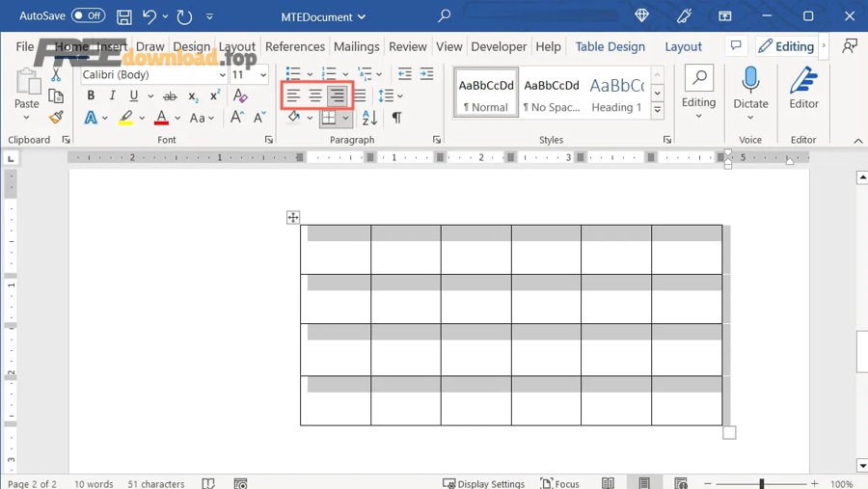This screenshot has height=489, width=868.
Task: Click the MTEDocument title dropdown
Action: point(323,16)
